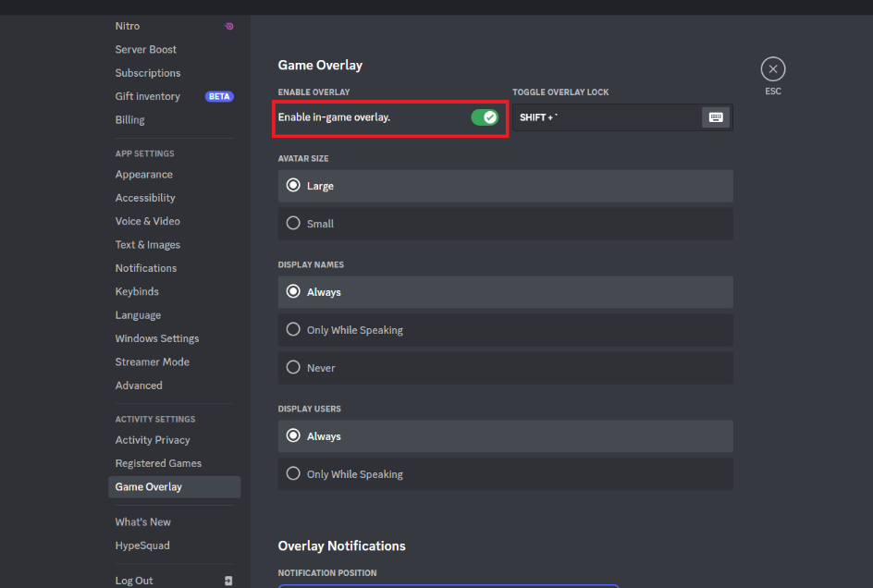The width and height of the screenshot is (873, 588).
Task: Click the Nitro icon in the sidebar
Action: (x=228, y=26)
